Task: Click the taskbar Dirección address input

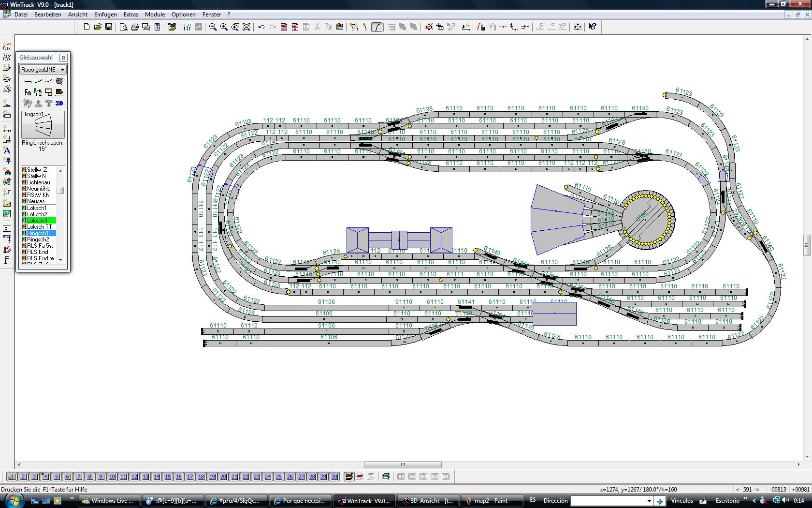Action: click(x=608, y=501)
